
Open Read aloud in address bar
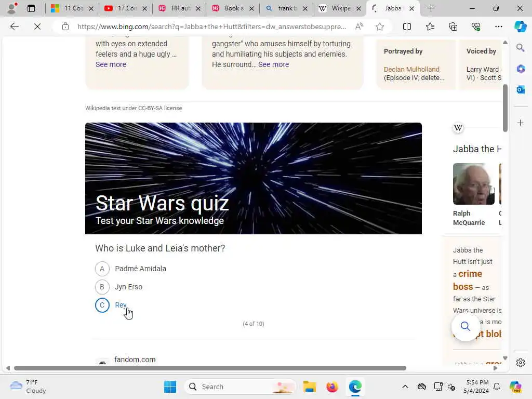[x=359, y=26]
